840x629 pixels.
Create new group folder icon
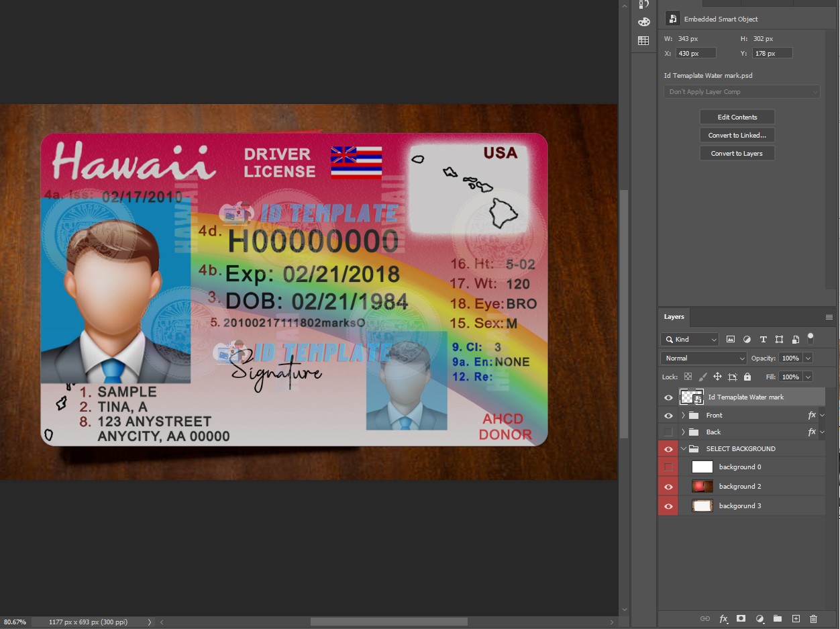tap(778, 619)
